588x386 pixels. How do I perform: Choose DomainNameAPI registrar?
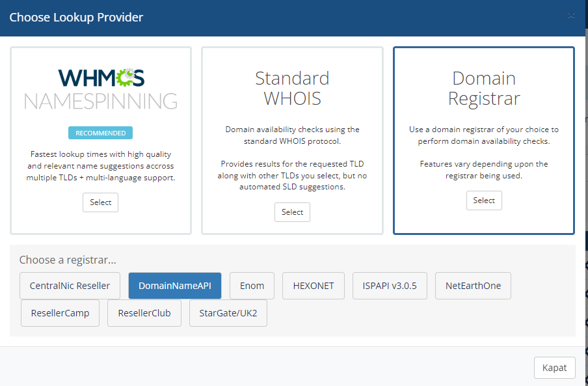point(175,286)
